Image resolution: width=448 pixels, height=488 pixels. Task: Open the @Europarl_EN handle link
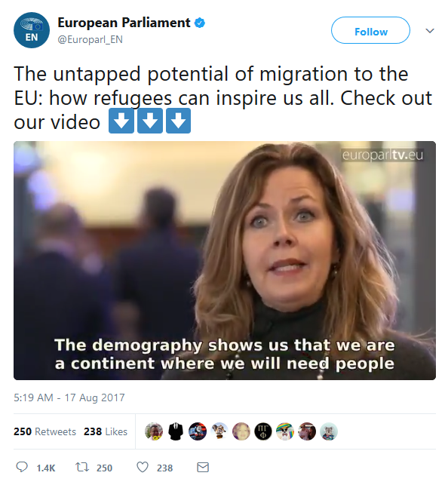(91, 39)
